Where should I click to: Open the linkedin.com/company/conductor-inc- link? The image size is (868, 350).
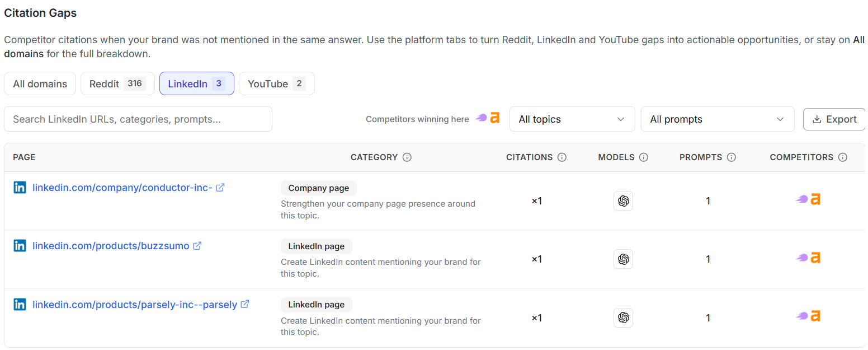(x=122, y=188)
